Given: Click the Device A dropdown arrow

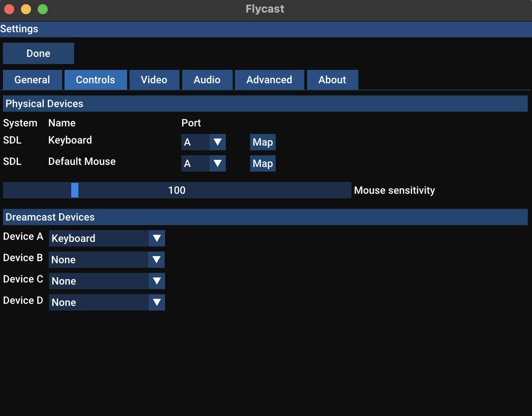Looking at the screenshot, I should coord(157,238).
